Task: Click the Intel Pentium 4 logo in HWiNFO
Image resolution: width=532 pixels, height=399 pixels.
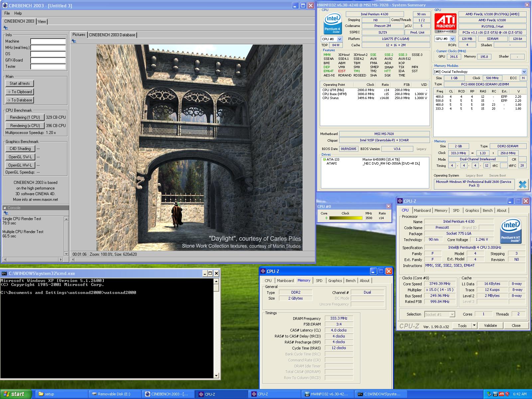Action: click(x=332, y=24)
